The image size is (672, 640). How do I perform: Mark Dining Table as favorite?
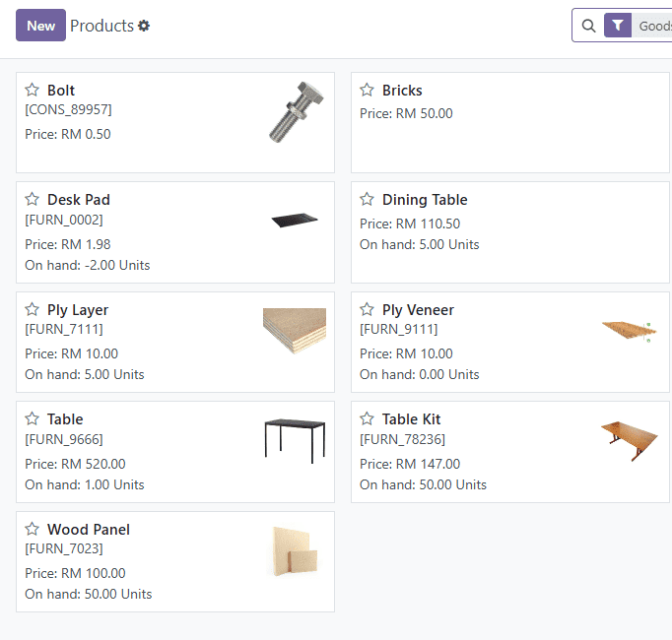(368, 200)
